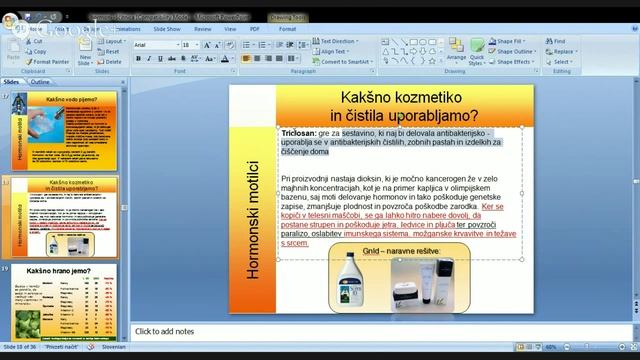Viewport: 640px width, 360px height.
Task: Align text left
Action: click(246, 59)
